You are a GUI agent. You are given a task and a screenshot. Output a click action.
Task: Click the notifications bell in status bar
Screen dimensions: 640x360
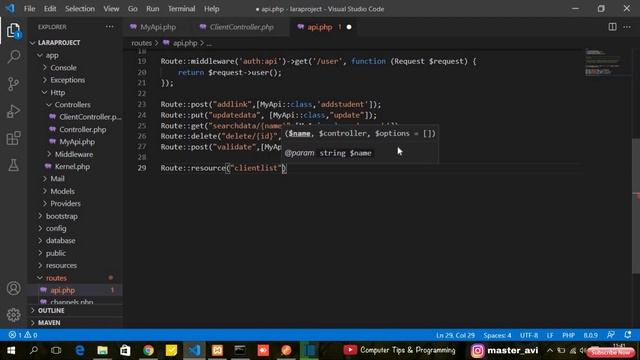[x=628, y=335]
